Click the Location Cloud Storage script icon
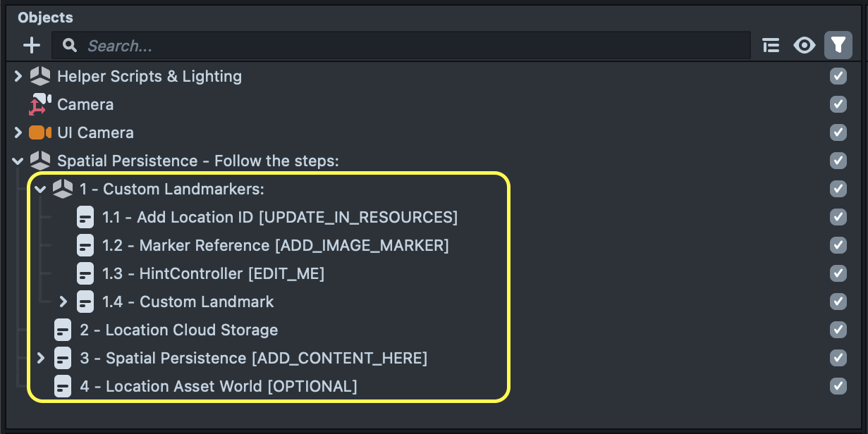 (63, 330)
